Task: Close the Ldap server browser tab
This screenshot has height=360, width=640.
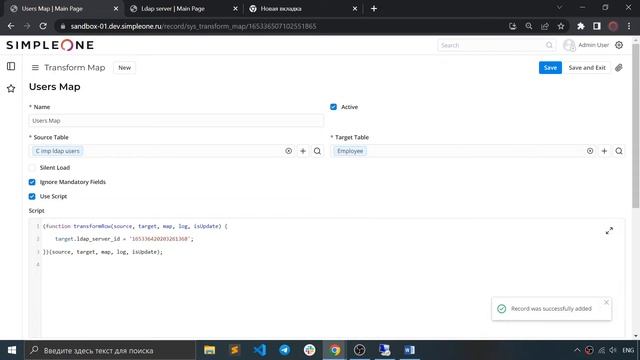Action: (x=236, y=9)
